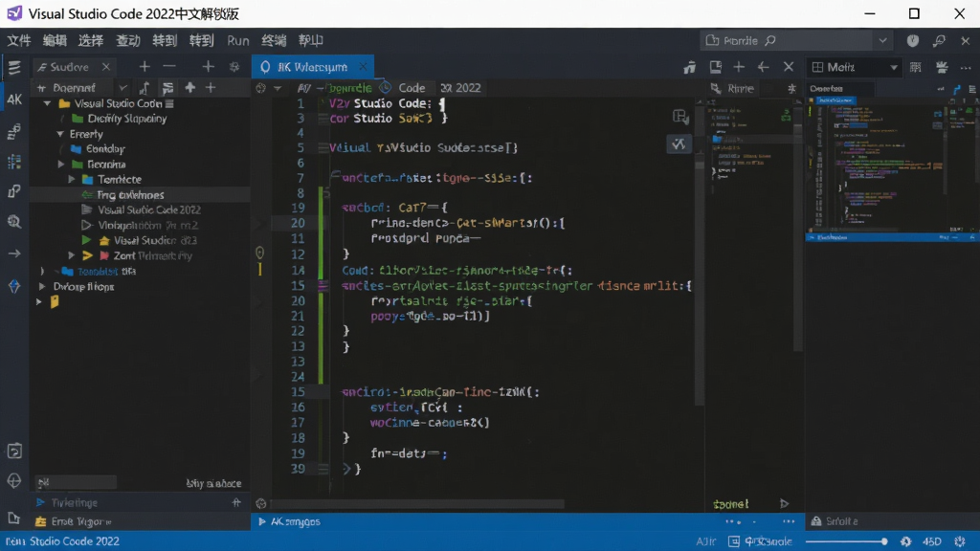Click the highlighted chart icon at editor's right edge
The image size is (980, 551).
click(x=679, y=144)
